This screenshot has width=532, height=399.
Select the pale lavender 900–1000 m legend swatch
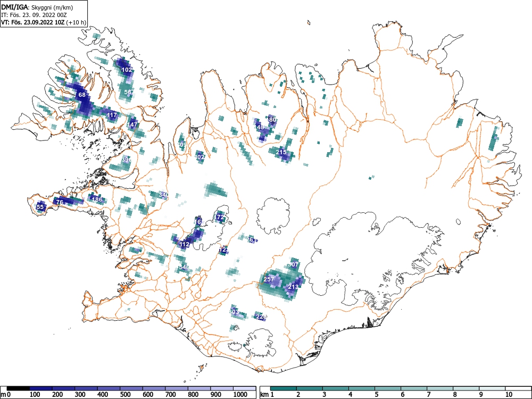point(222,388)
